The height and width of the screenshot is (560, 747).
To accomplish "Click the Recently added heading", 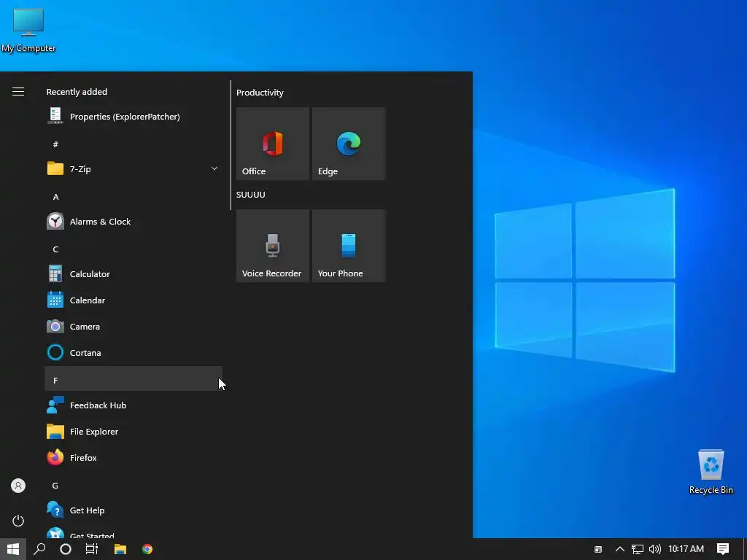I will click(x=77, y=92).
